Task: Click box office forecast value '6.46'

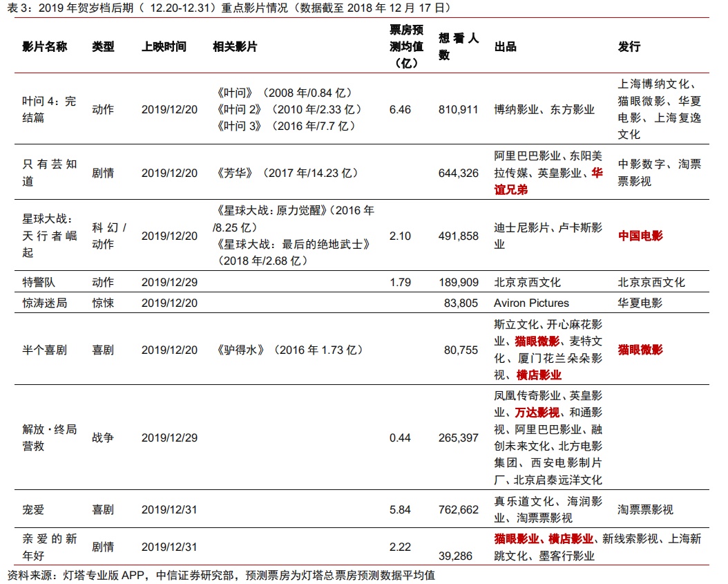Action: (400, 110)
